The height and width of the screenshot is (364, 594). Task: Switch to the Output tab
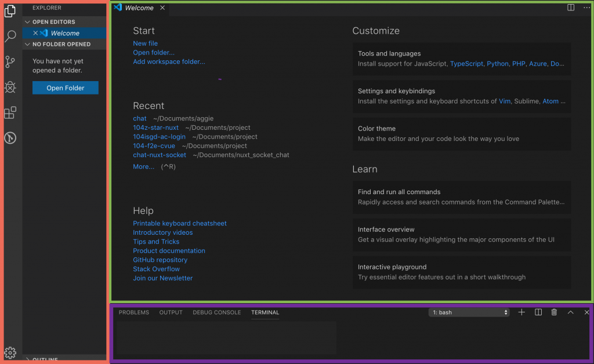tap(171, 312)
